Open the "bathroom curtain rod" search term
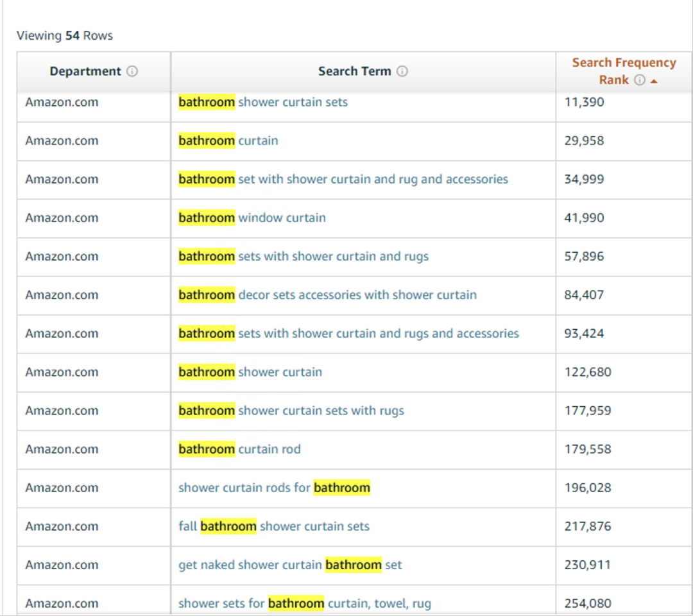 point(239,449)
